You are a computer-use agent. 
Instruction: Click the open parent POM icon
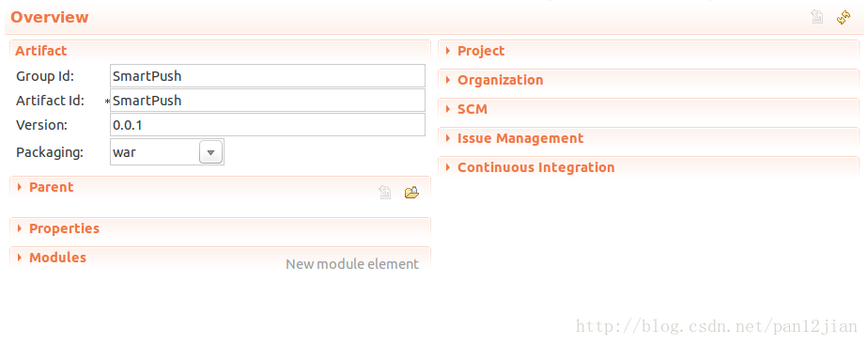click(x=385, y=193)
